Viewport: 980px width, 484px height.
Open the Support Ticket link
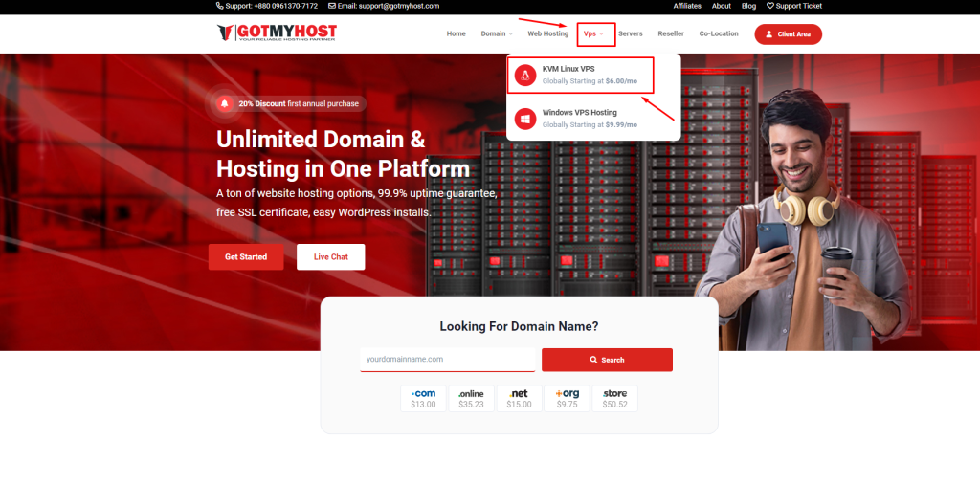[793, 6]
